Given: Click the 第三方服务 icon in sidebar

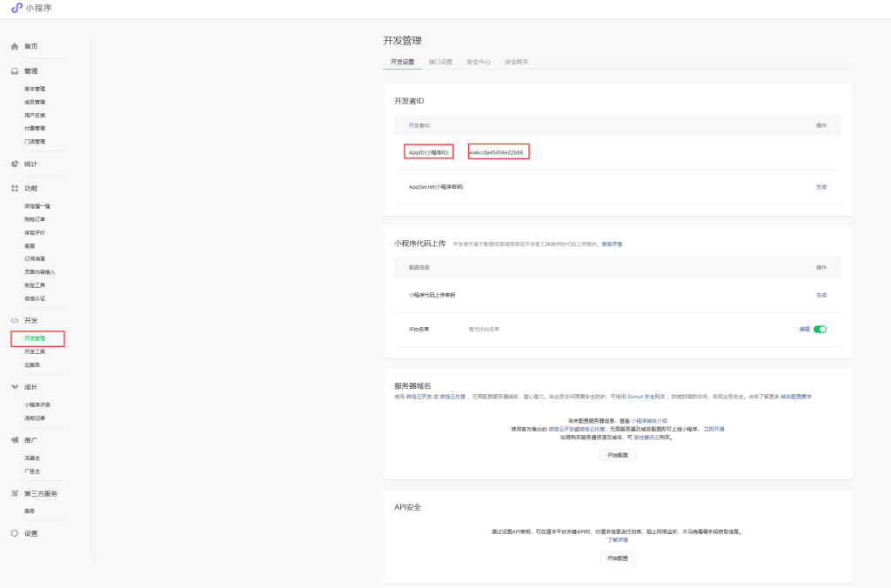Looking at the screenshot, I should (x=15, y=493).
